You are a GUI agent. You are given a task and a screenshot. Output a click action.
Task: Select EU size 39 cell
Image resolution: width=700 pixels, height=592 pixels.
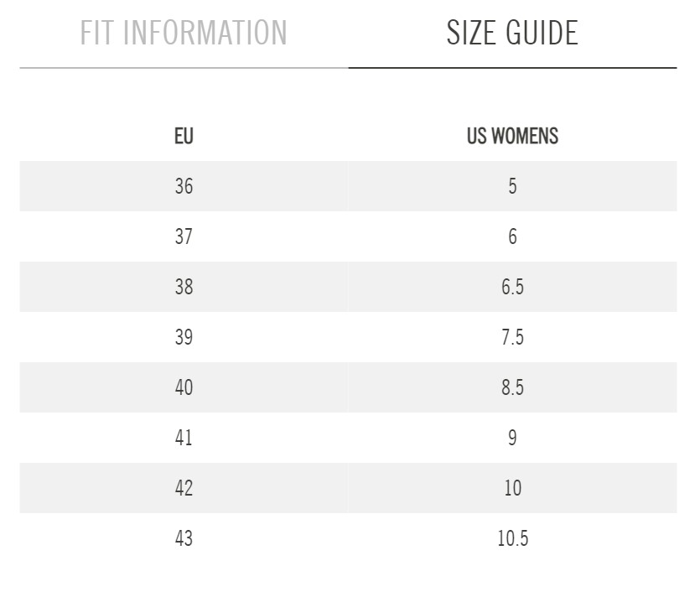[184, 337]
